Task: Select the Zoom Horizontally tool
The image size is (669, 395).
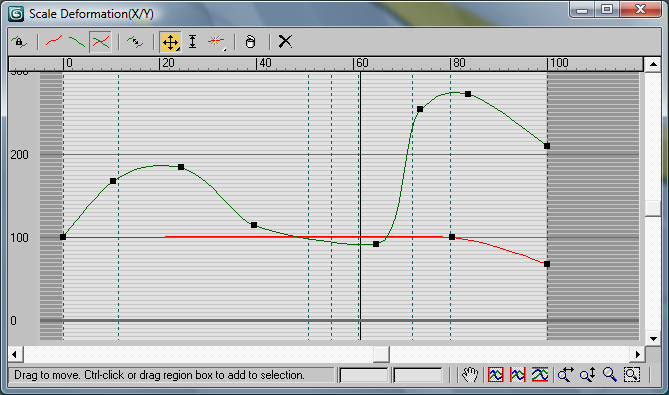Action: click(x=565, y=375)
